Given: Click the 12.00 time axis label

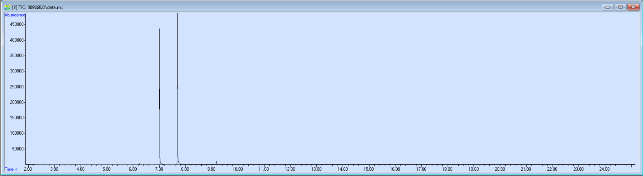Looking at the screenshot, I should point(290,169).
